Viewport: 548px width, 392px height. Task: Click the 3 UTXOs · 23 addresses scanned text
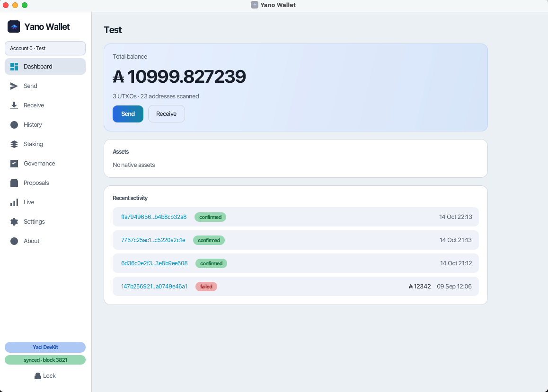pyautogui.click(x=156, y=96)
